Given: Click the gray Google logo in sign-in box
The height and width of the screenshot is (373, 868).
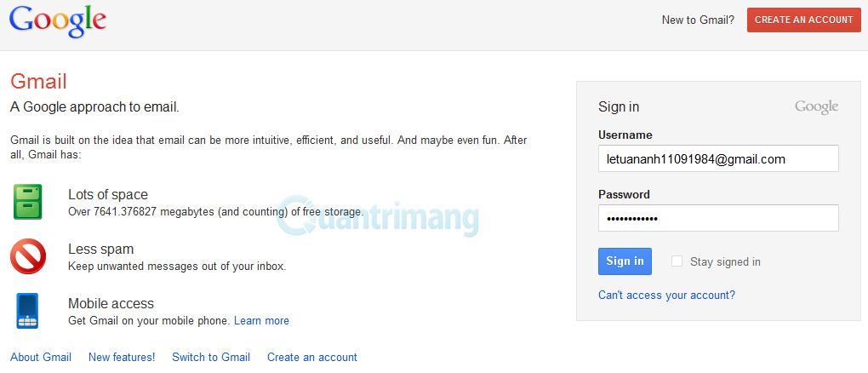Looking at the screenshot, I should [817, 107].
